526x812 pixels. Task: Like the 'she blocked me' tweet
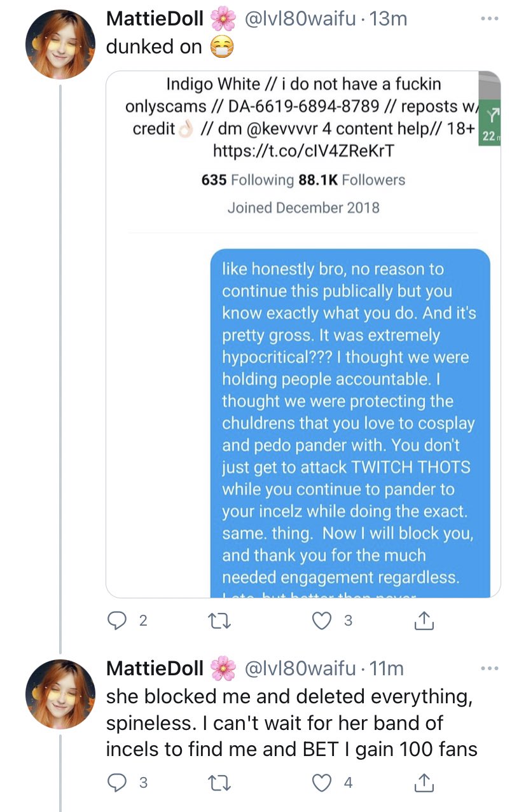click(323, 782)
